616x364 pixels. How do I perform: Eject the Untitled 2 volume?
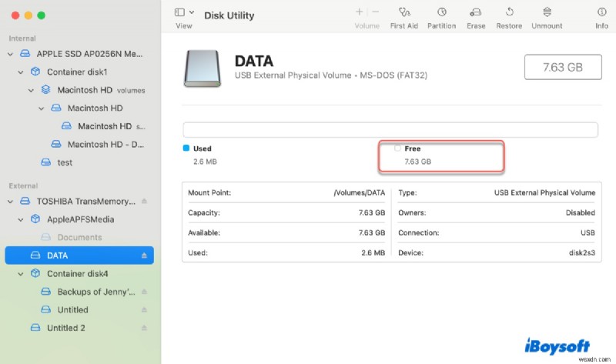(x=144, y=328)
